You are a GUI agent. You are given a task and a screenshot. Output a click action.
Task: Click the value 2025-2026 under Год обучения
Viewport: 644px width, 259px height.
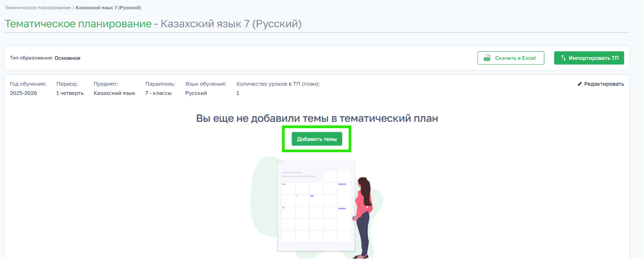tap(23, 93)
